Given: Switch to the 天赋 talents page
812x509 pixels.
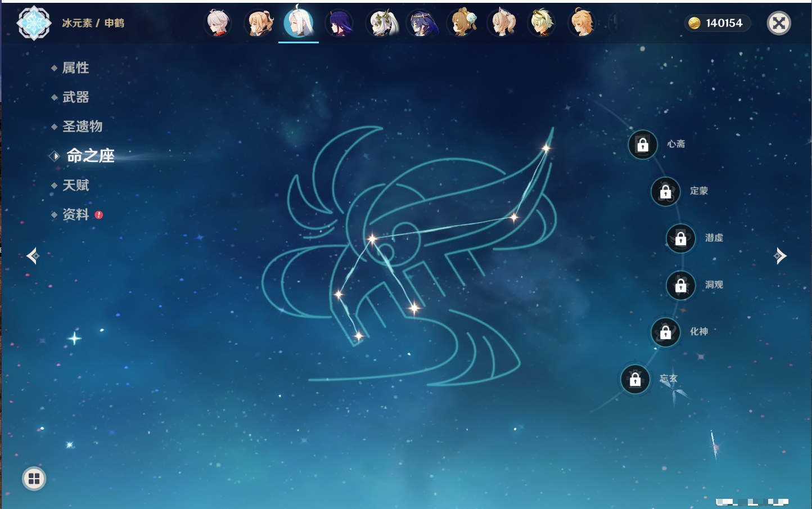Looking at the screenshot, I should click(x=75, y=185).
